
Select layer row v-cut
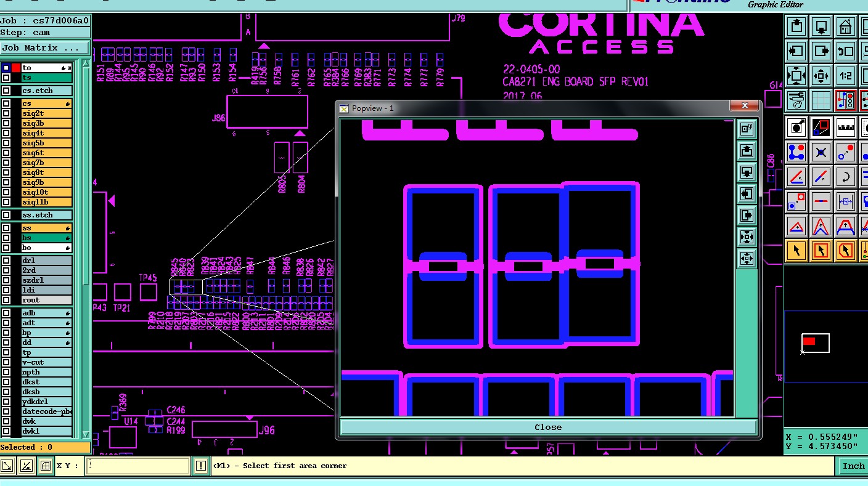tap(47, 362)
